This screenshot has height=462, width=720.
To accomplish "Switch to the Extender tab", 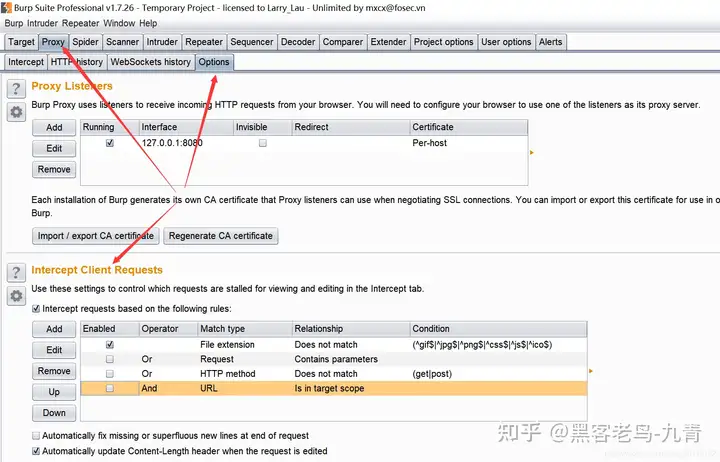I will (x=388, y=42).
